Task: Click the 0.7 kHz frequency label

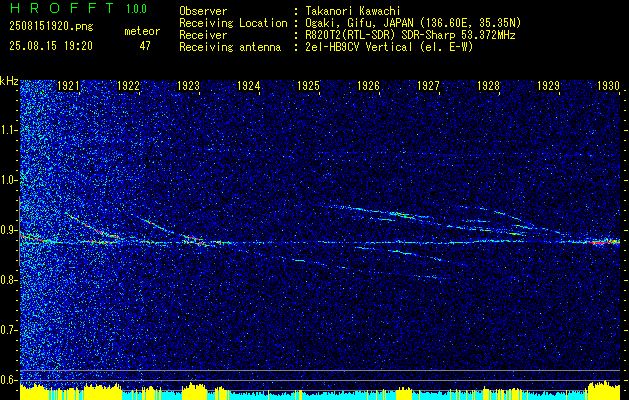Action: pyautogui.click(x=9, y=330)
